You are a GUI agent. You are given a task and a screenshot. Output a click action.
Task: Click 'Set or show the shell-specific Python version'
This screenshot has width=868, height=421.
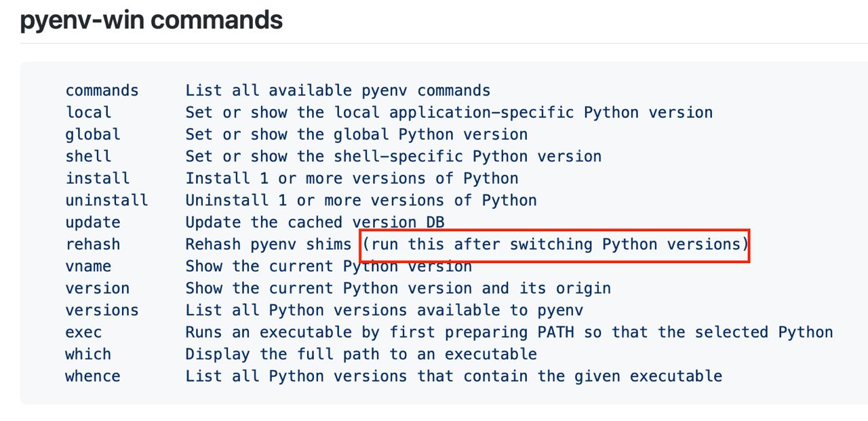pyautogui.click(x=393, y=157)
